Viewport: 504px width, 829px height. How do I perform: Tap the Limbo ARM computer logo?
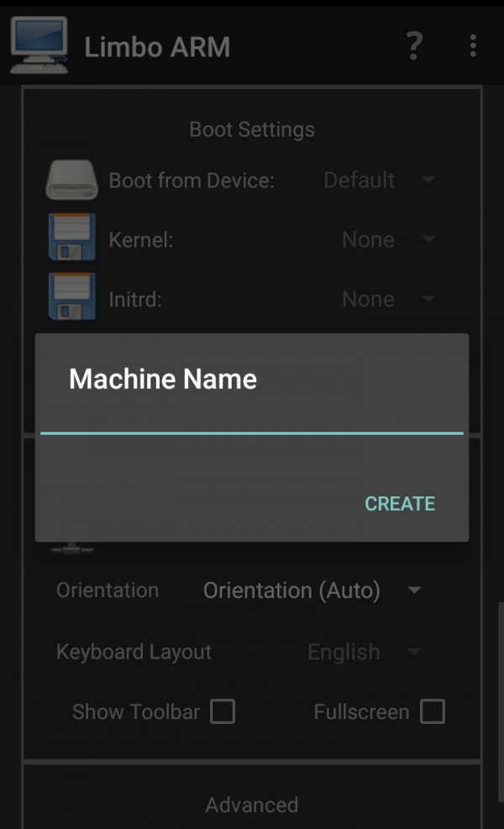tap(39, 45)
